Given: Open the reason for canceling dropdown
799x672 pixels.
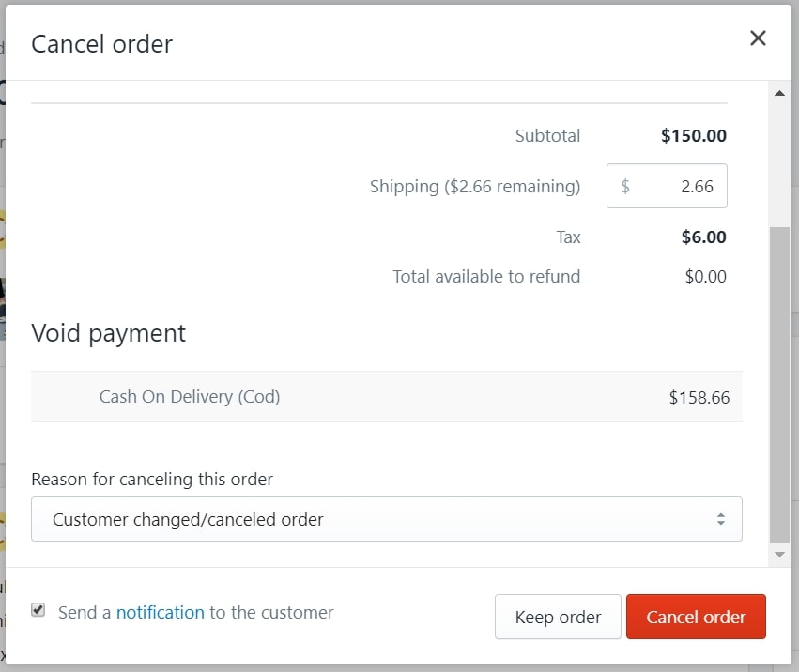Looking at the screenshot, I should 386,519.
